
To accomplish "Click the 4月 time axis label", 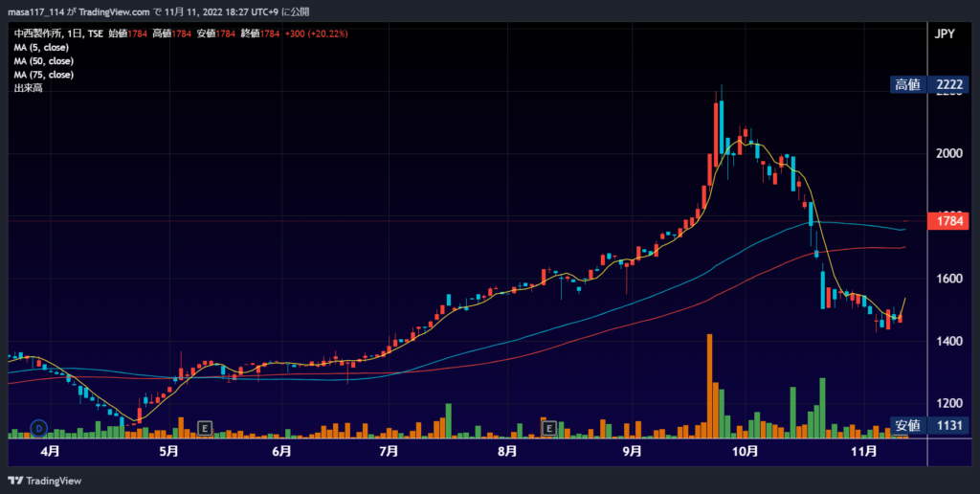I will coord(51,452).
